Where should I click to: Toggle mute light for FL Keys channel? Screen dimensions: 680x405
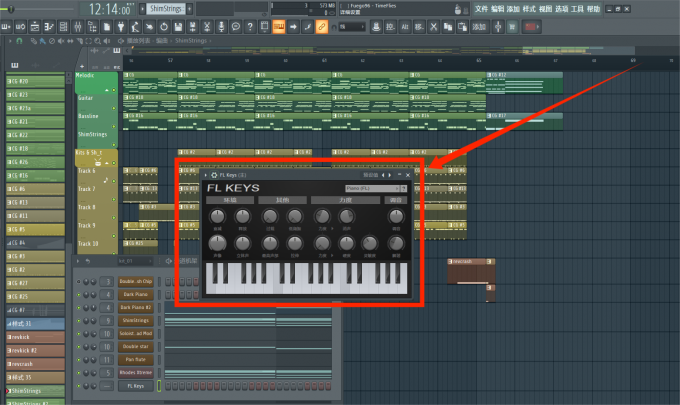[78, 385]
